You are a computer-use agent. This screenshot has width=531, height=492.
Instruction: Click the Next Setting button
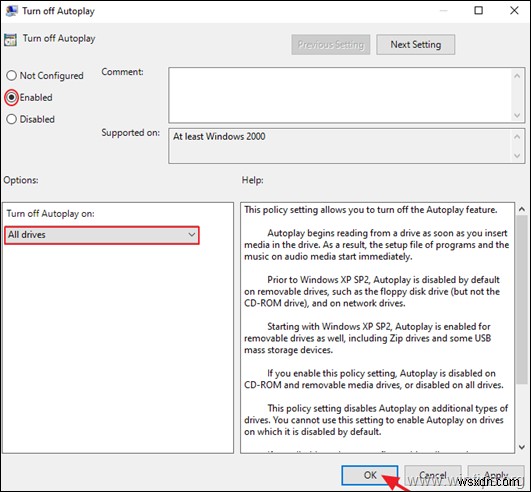[x=416, y=44]
